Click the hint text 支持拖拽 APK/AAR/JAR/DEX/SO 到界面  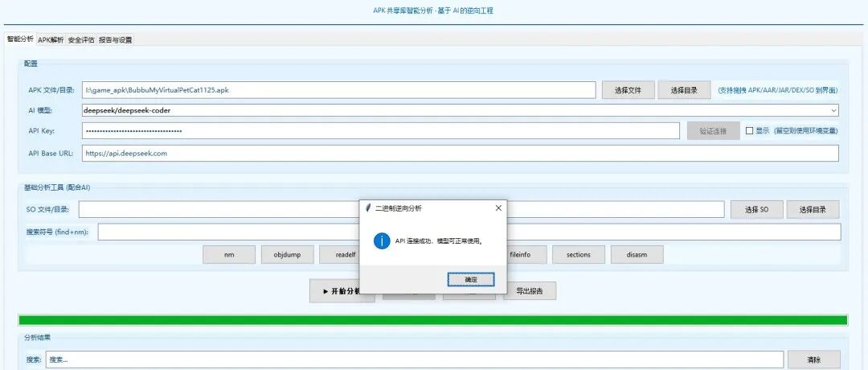pos(778,90)
